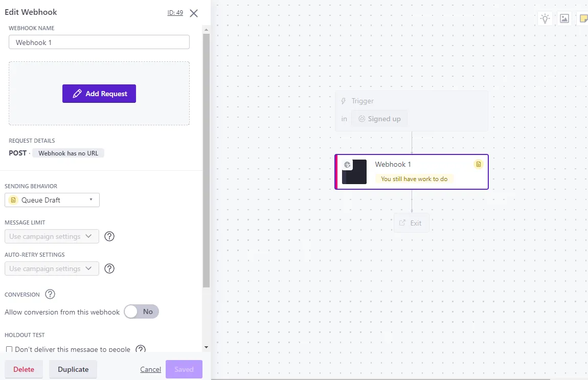Click the sticky note icon in the top toolbar
Screen dimensions: 588x380
click(x=584, y=18)
